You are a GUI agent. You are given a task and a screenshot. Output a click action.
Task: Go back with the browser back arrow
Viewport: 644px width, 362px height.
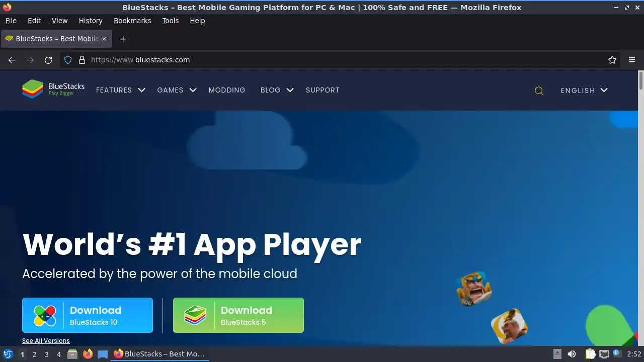click(12, 60)
